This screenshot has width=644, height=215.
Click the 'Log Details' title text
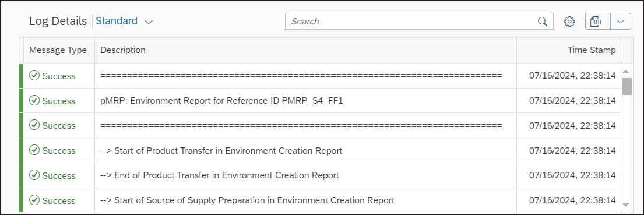click(x=58, y=22)
